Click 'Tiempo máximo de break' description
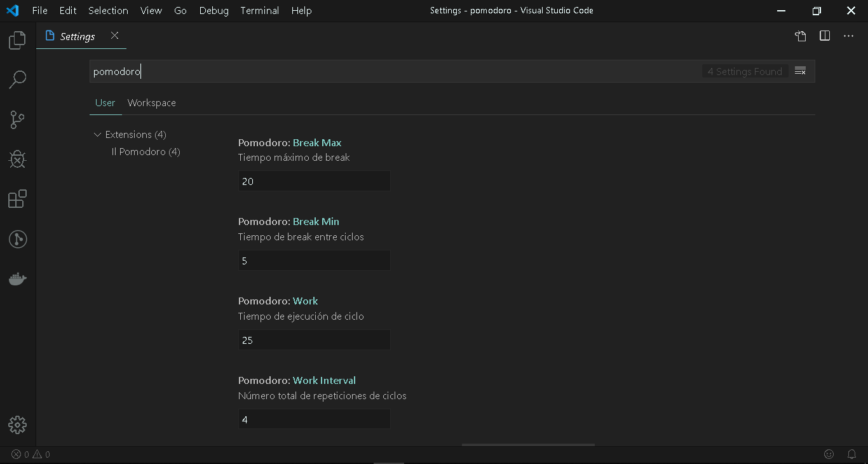 tap(294, 158)
